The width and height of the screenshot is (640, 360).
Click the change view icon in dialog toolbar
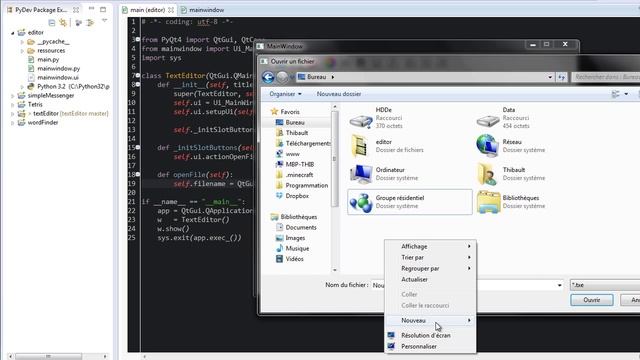click(616, 94)
